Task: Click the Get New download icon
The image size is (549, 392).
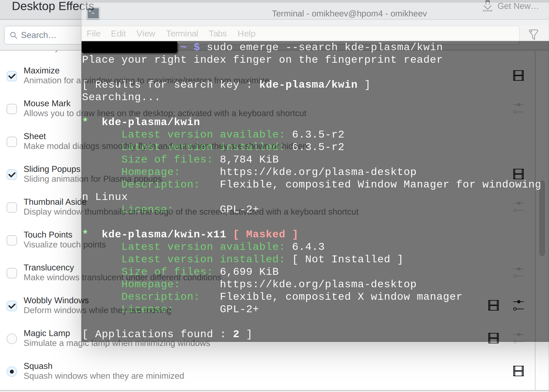Action: point(488,6)
